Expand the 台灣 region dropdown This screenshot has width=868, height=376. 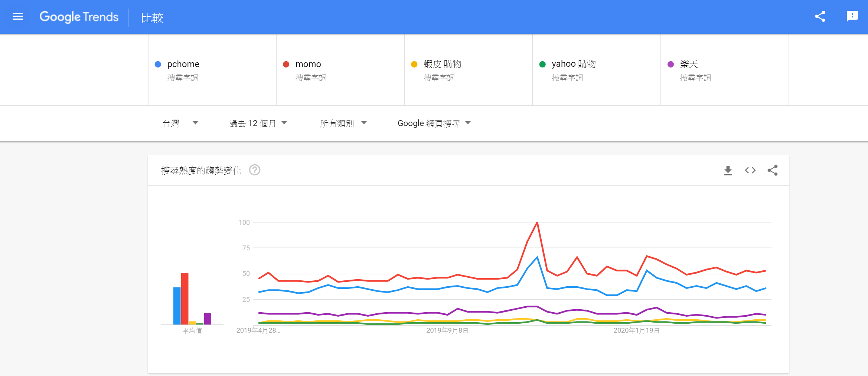pos(180,123)
